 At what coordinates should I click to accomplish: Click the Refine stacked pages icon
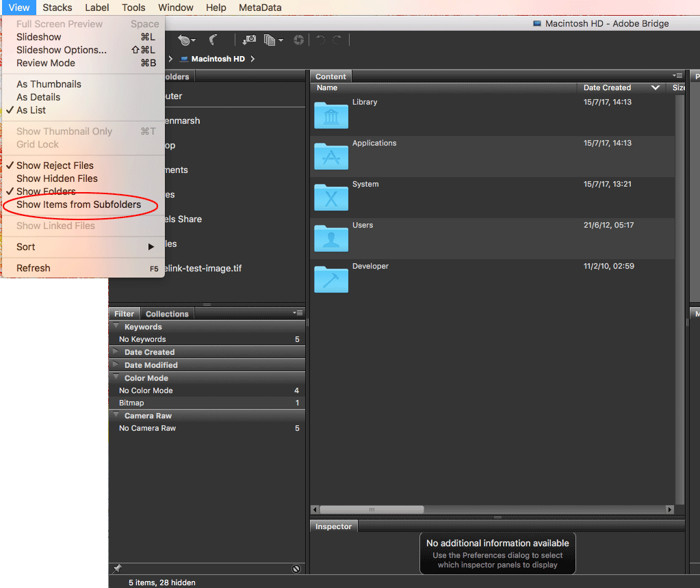pyautogui.click(x=269, y=40)
